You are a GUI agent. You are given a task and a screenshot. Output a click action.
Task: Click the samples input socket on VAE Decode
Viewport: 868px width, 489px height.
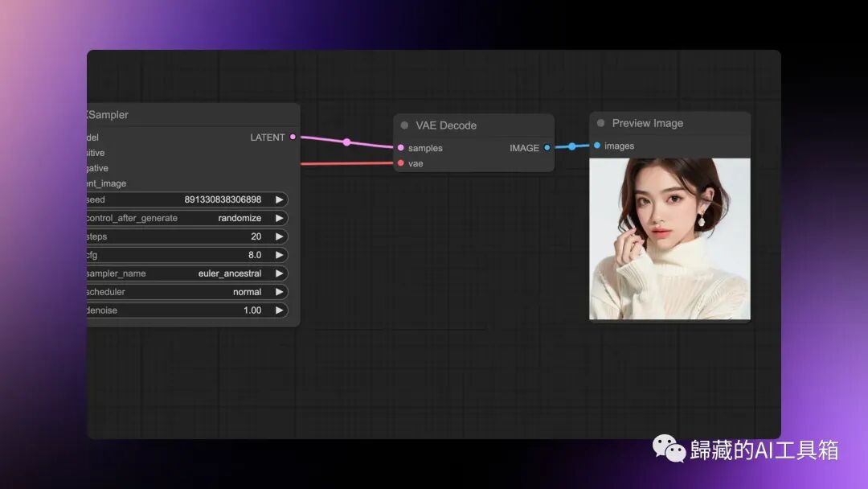pyautogui.click(x=401, y=148)
